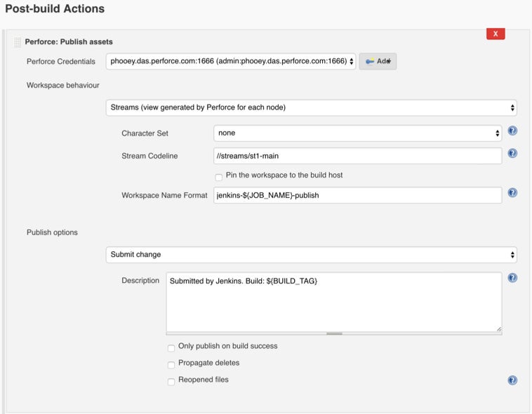Click the Publish options label

(52, 232)
